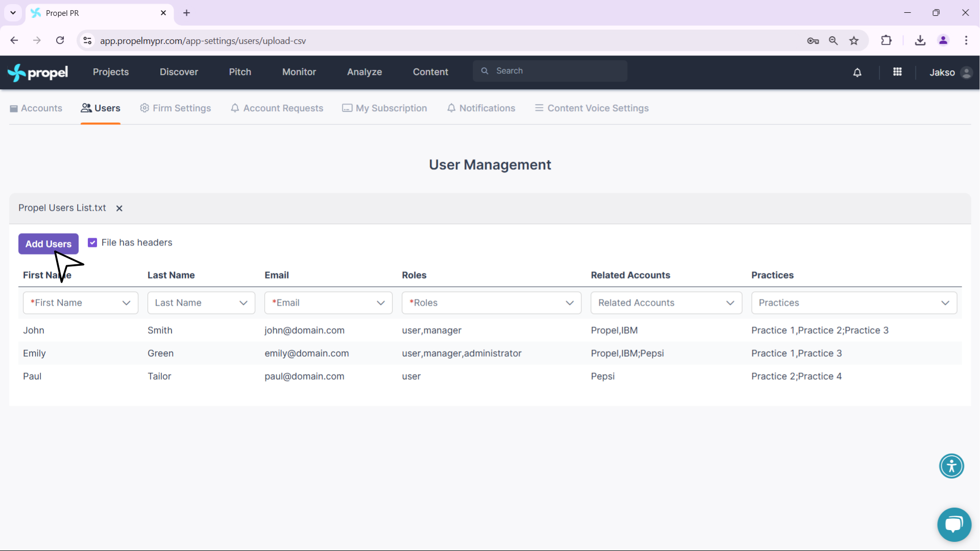The height and width of the screenshot is (551, 980).
Task: Click the browser address bar URL
Action: [203, 41]
